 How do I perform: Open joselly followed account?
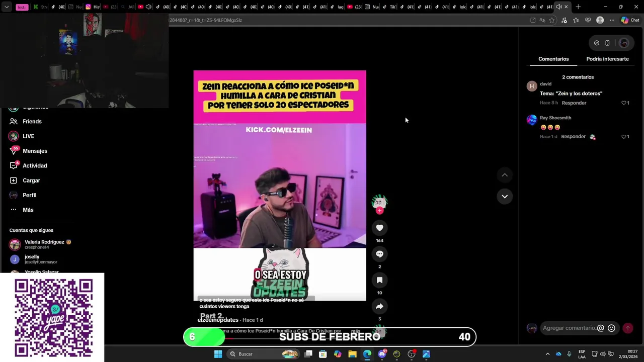point(33,259)
